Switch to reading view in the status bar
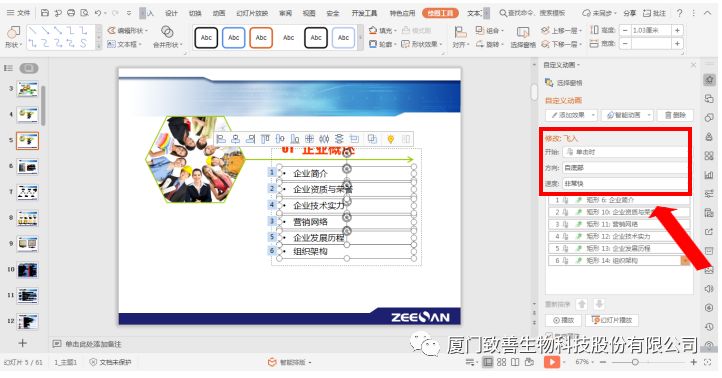 coord(515,362)
